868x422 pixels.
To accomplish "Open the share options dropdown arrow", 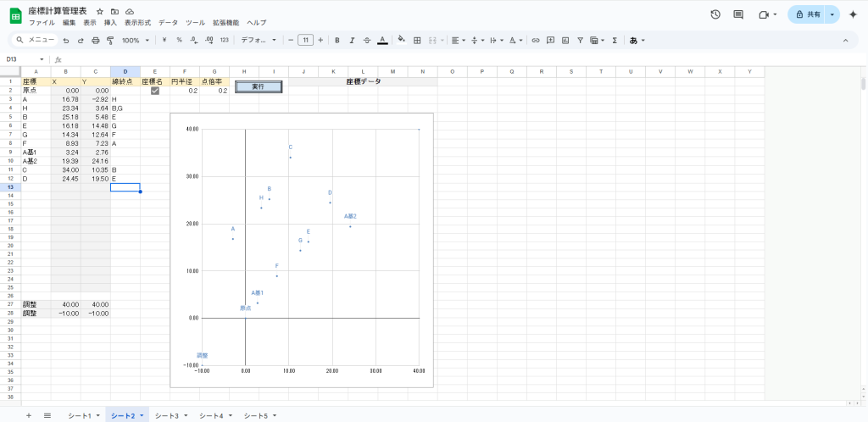I will [832, 14].
